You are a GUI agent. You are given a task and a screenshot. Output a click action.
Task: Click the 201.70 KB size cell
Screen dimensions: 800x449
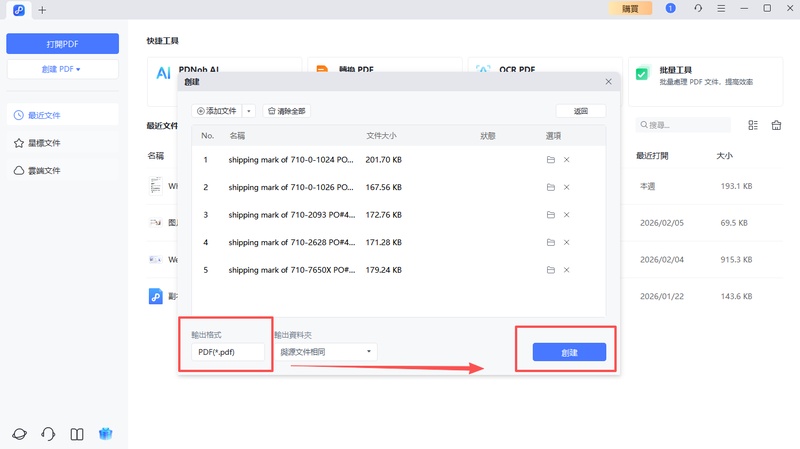(384, 160)
